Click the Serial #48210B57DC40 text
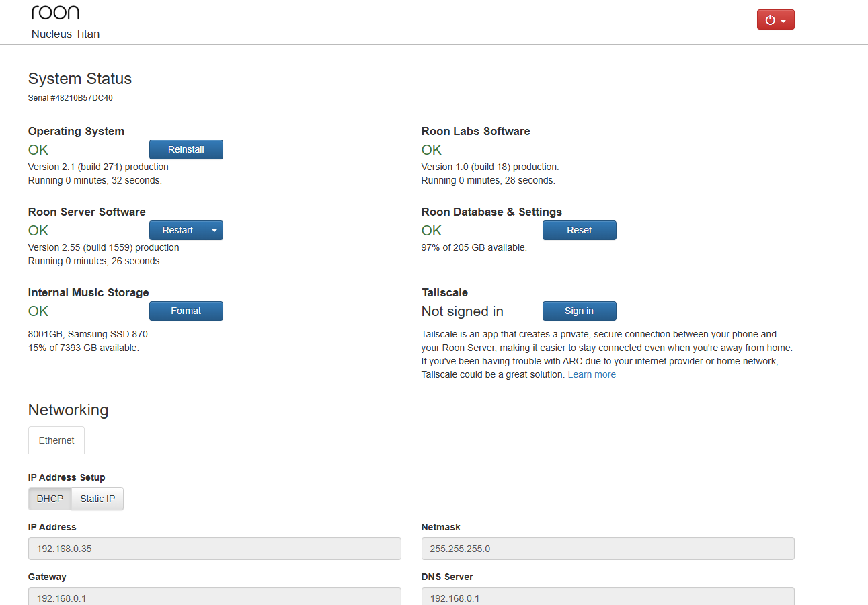 click(x=71, y=98)
